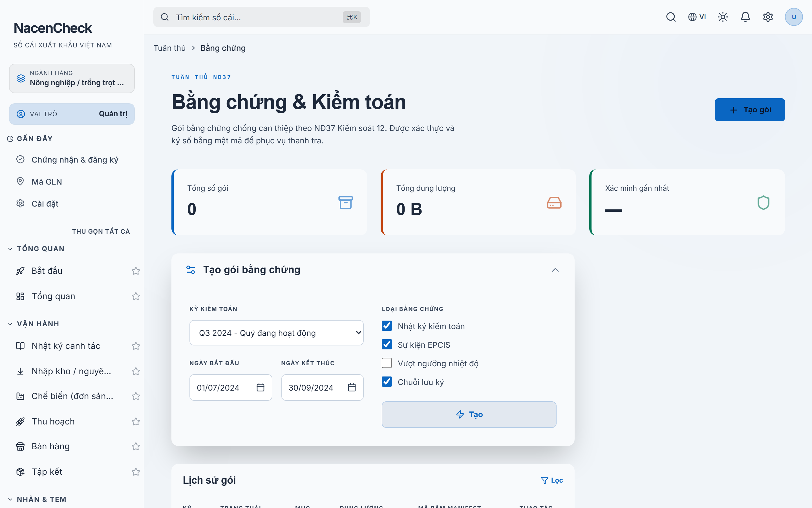The image size is (812, 508).
Task: Open notifications bell
Action: (x=745, y=17)
